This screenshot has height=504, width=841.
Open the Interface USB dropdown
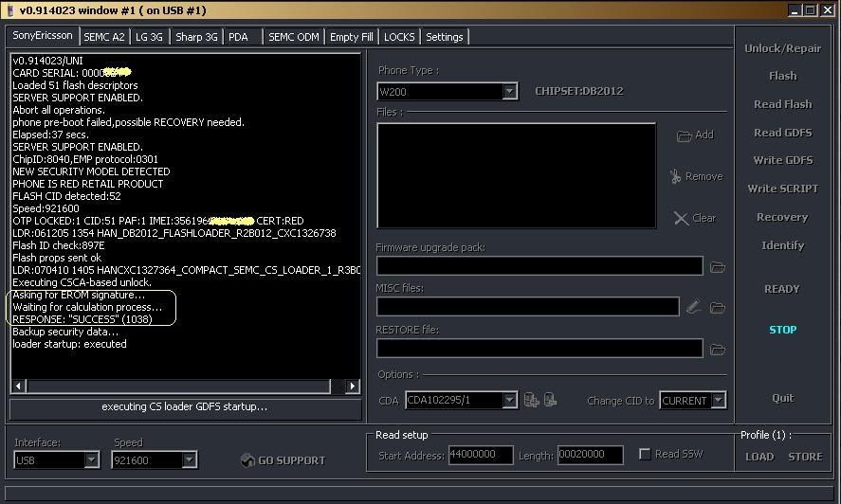[x=92, y=460]
